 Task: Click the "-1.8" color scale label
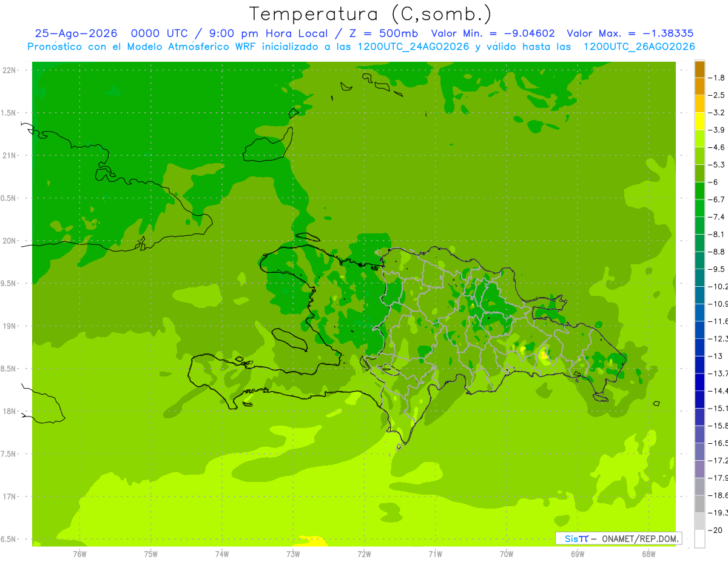716,78
